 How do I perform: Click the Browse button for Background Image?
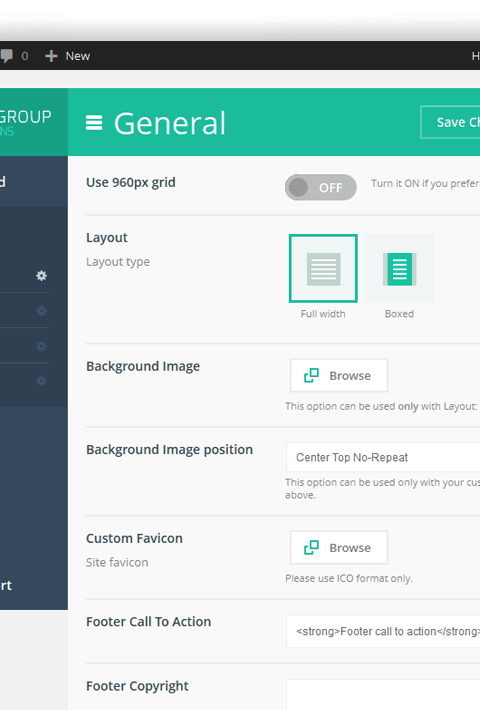coord(339,375)
